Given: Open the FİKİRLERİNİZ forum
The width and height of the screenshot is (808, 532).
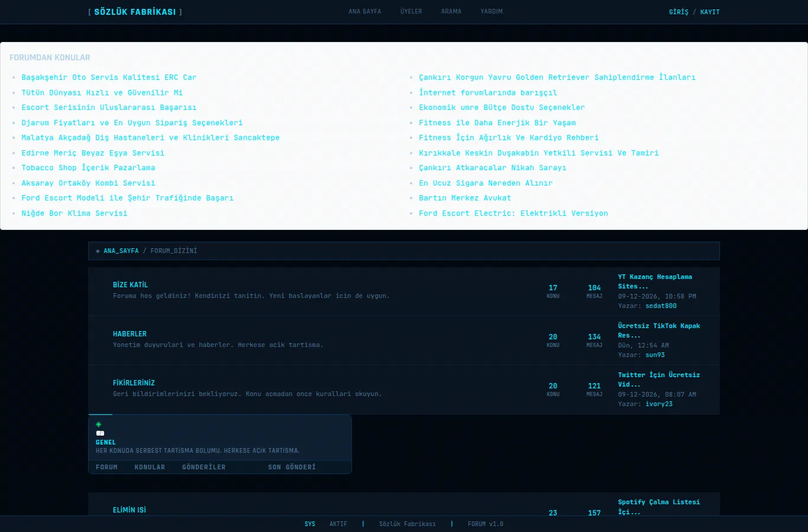Looking at the screenshot, I should point(134,383).
